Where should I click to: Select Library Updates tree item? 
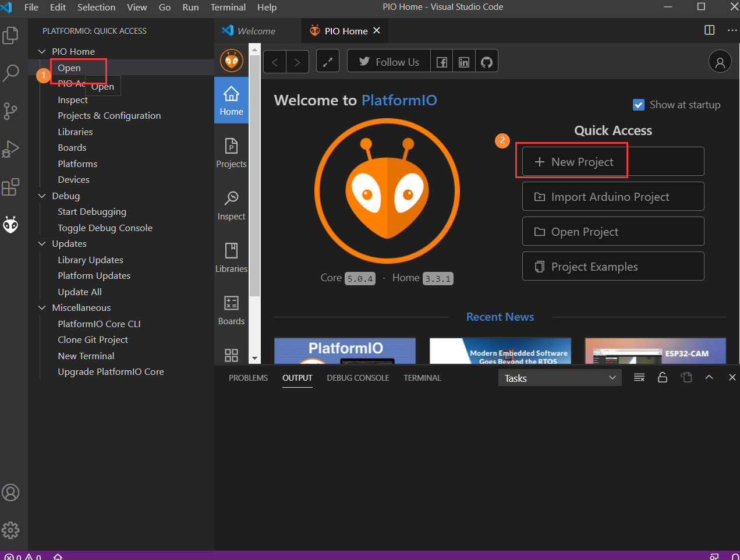[x=90, y=260]
